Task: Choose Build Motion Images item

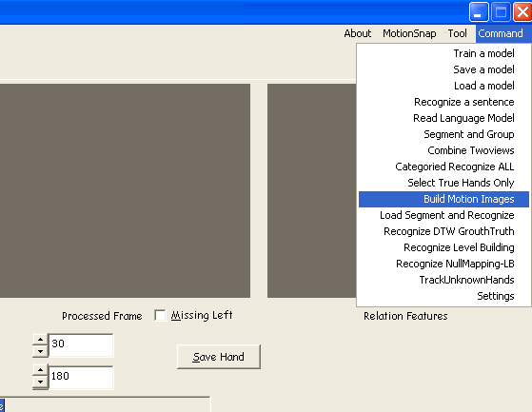Action: point(443,199)
